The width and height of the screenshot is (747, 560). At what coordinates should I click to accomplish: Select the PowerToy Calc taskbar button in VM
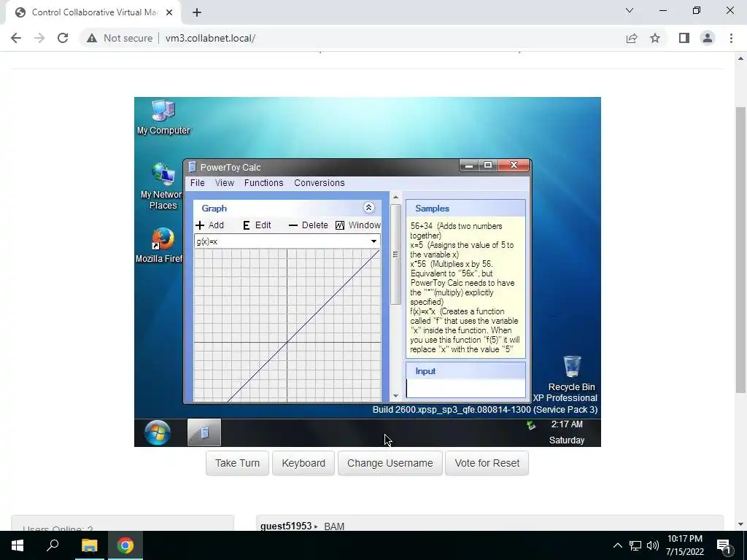click(x=204, y=432)
